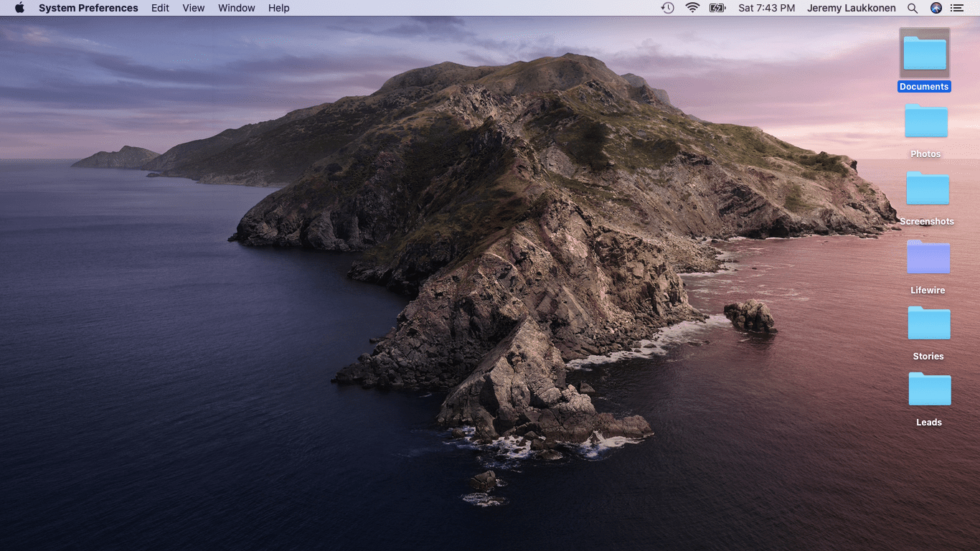Click the clock showing Sat 7:43 PM

coord(766,8)
